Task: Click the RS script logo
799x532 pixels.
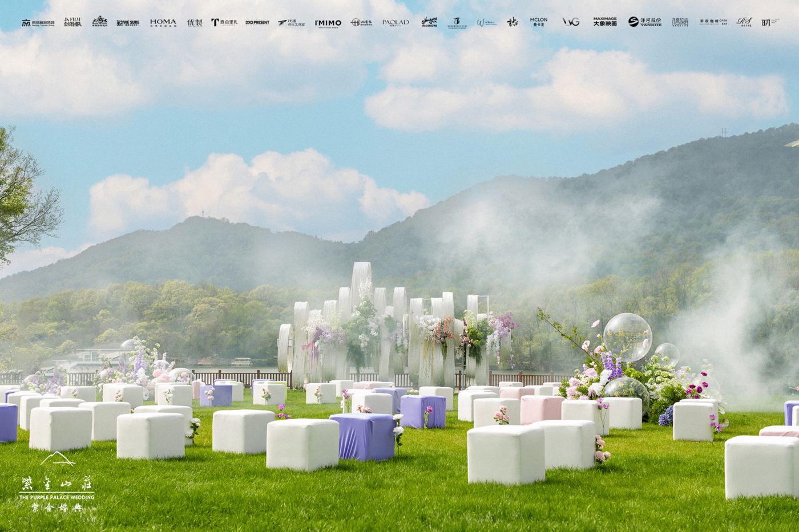Action: 744,22
